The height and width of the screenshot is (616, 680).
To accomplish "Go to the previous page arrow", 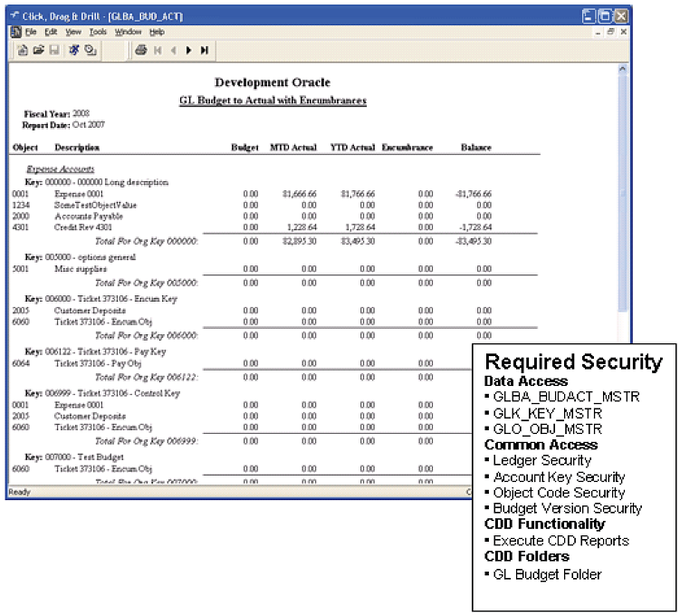I will pos(173,50).
